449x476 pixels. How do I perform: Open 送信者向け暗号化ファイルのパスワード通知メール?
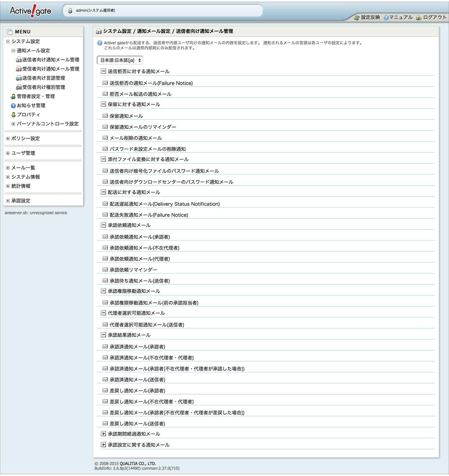pyautogui.click(x=164, y=171)
